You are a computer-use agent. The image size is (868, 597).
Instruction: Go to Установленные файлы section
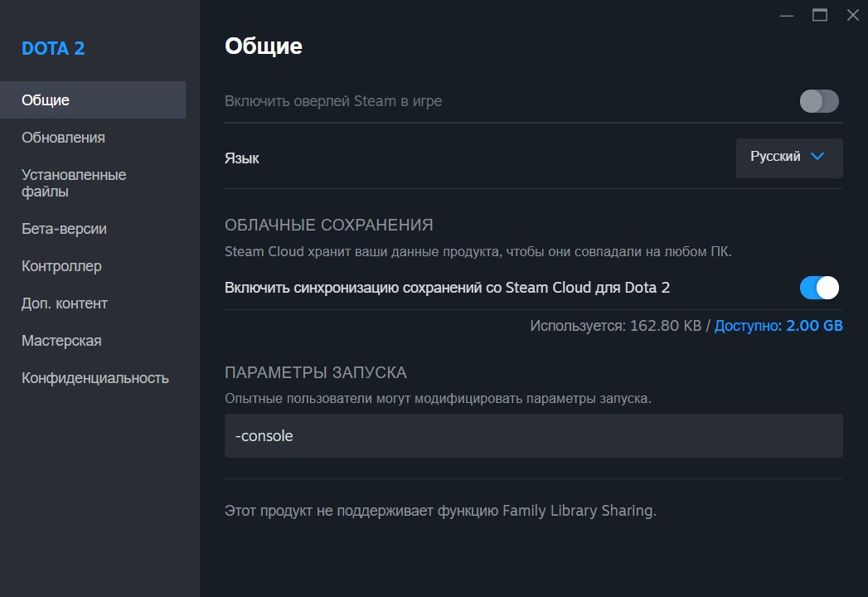tap(74, 183)
